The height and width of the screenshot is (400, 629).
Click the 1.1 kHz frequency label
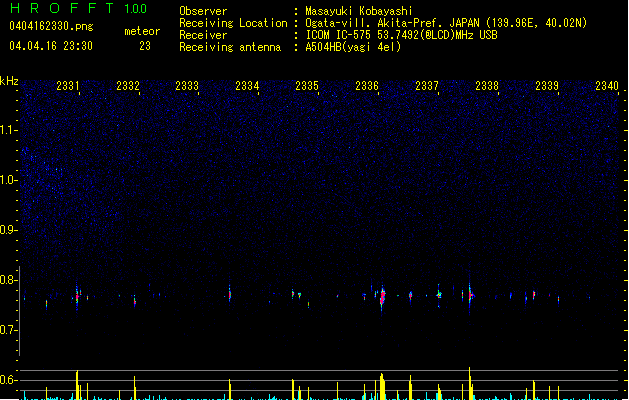click(9, 130)
